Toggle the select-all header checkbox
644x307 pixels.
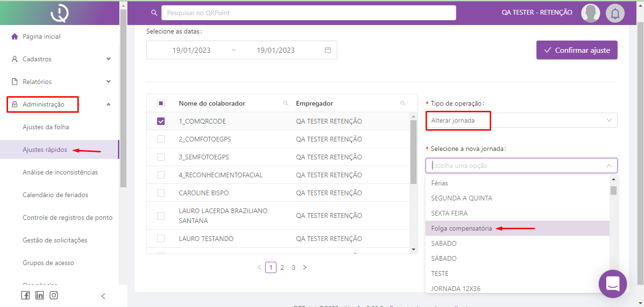point(161,103)
